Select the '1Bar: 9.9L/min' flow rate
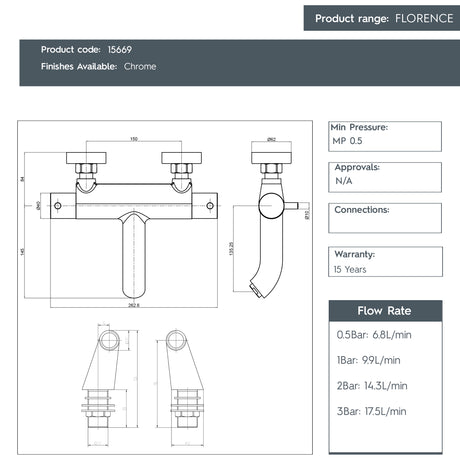 coord(369,360)
